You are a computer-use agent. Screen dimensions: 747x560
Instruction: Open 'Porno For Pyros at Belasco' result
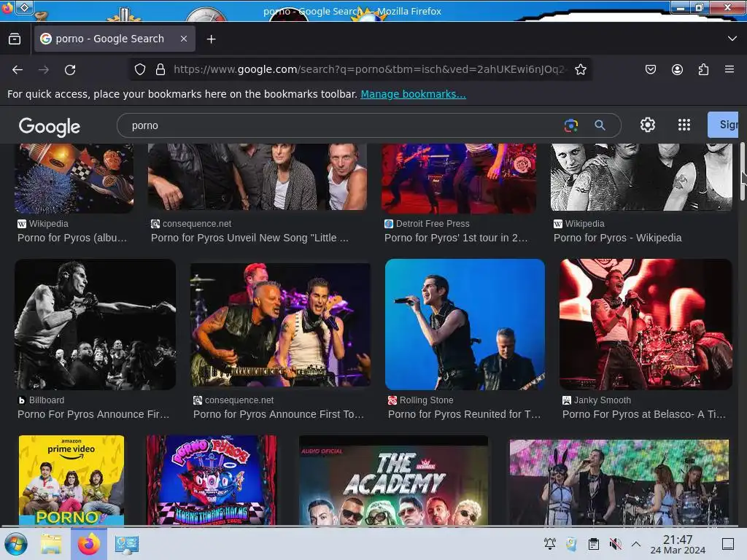click(643, 414)
